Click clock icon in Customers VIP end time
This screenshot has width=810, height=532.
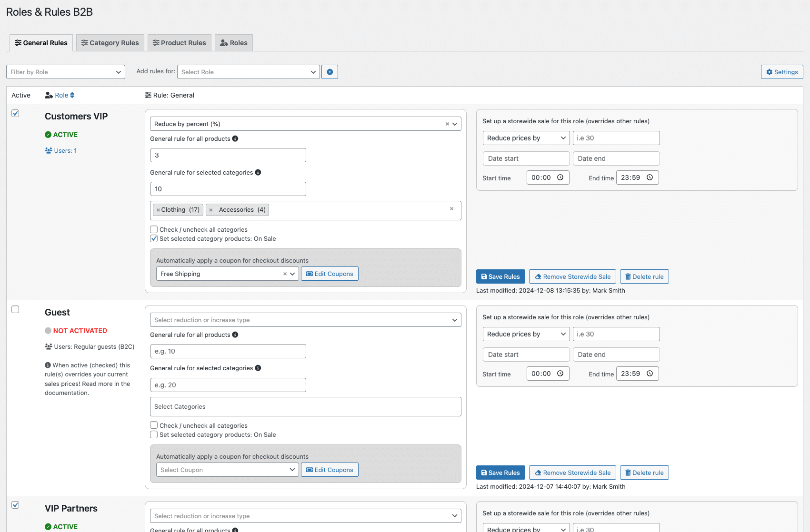[x=650, y=177]
